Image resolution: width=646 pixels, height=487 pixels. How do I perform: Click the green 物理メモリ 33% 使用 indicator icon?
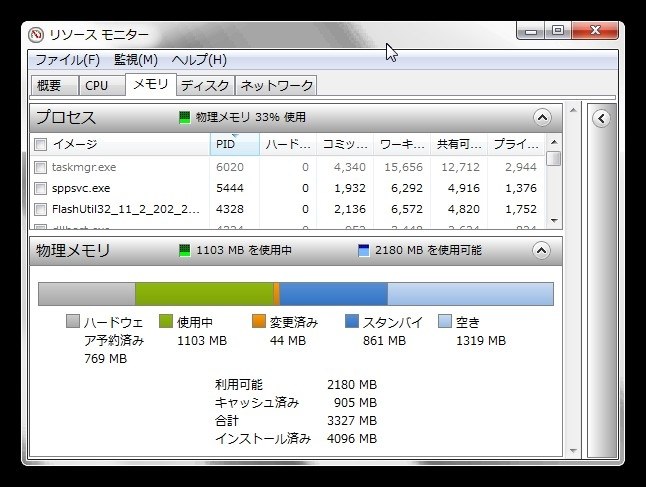(185, 117)
